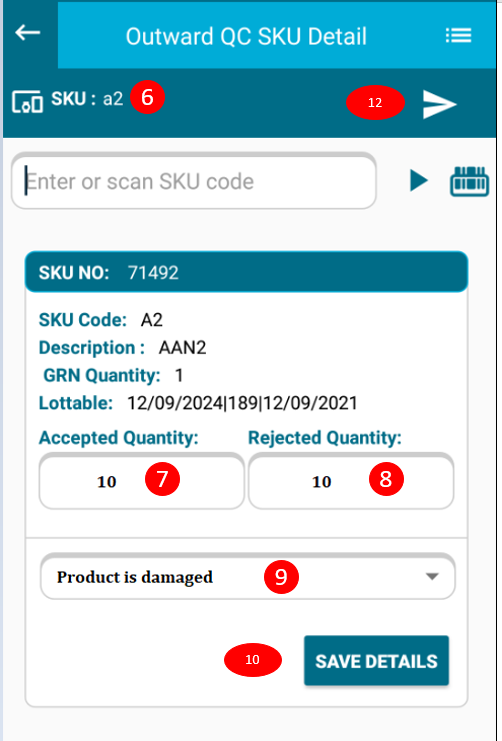Tap the play arrow next to SKU input
This screenshot has height=741, width=502.
tap(419, 181)
